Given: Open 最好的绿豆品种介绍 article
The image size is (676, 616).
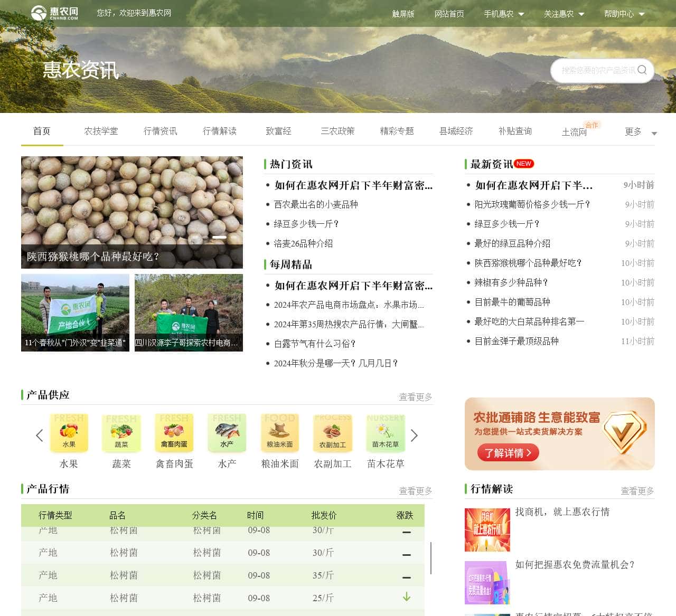Looking at the screenshot, I should 512,243.
